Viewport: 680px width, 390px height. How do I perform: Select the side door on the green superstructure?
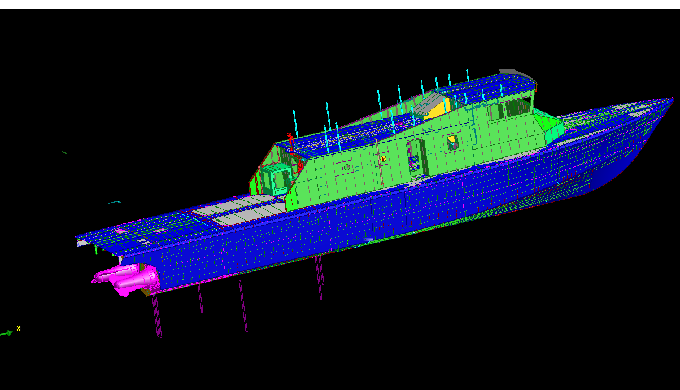(x=417, y=157)
